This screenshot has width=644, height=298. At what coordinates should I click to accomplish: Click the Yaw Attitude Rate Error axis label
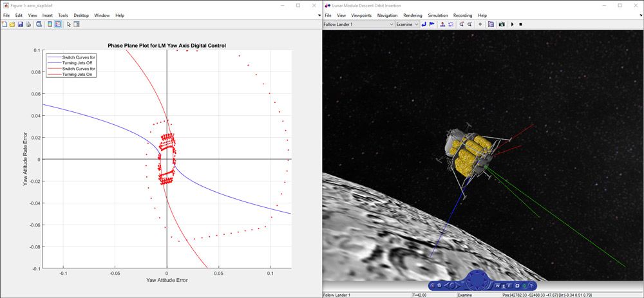tap(25, 159)
